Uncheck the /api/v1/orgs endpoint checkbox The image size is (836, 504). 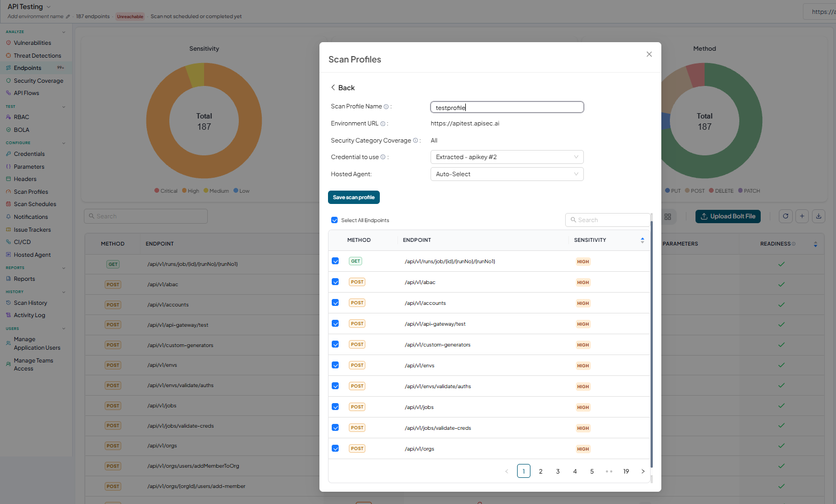(x=335, y=448)
